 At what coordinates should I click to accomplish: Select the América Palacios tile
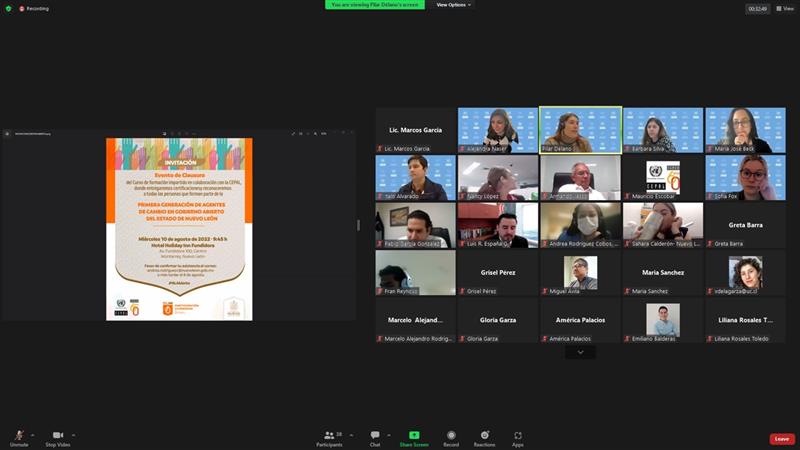(581, 320)
